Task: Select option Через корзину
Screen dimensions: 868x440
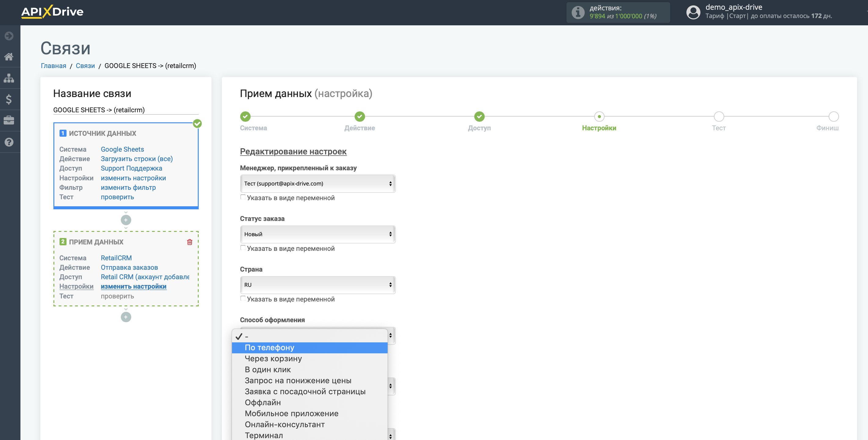Action: click(310, 359)
